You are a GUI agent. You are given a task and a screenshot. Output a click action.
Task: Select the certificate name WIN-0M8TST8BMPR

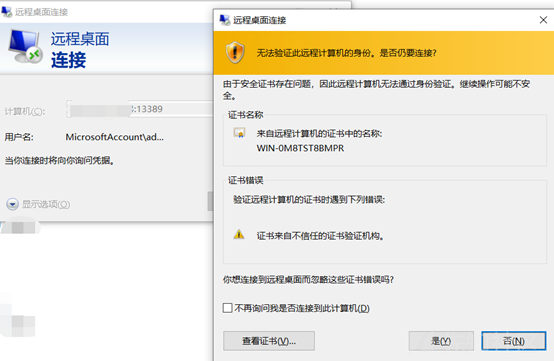tap(300, 148)
